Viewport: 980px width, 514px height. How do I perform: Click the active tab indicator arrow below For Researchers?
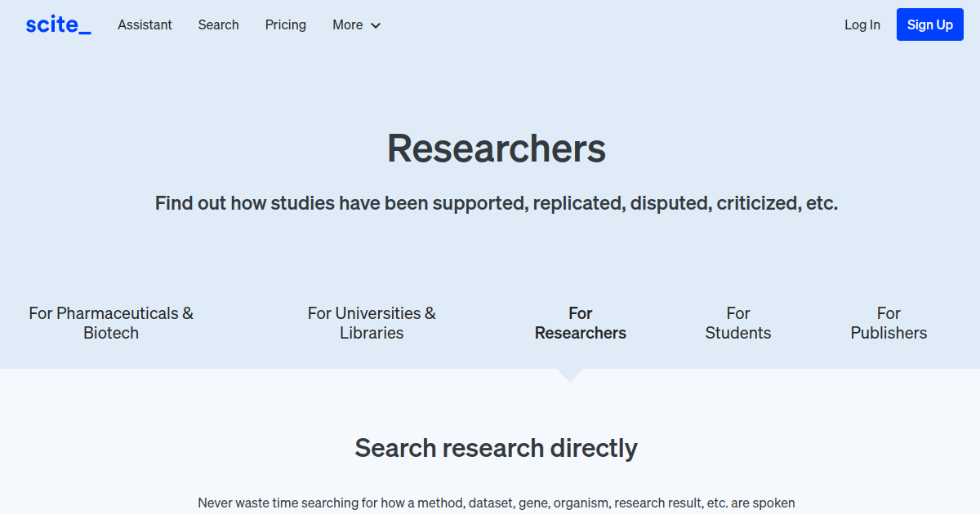pyautogui.click(x=570, y=373)
